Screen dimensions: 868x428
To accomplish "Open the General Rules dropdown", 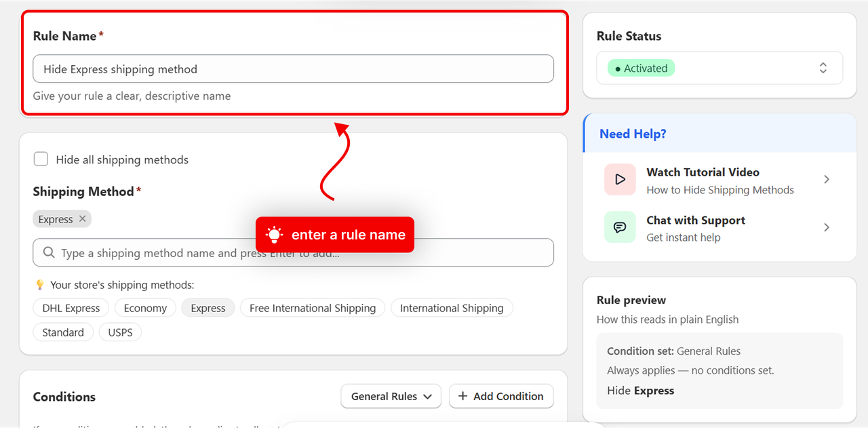I will click(391, 396).
